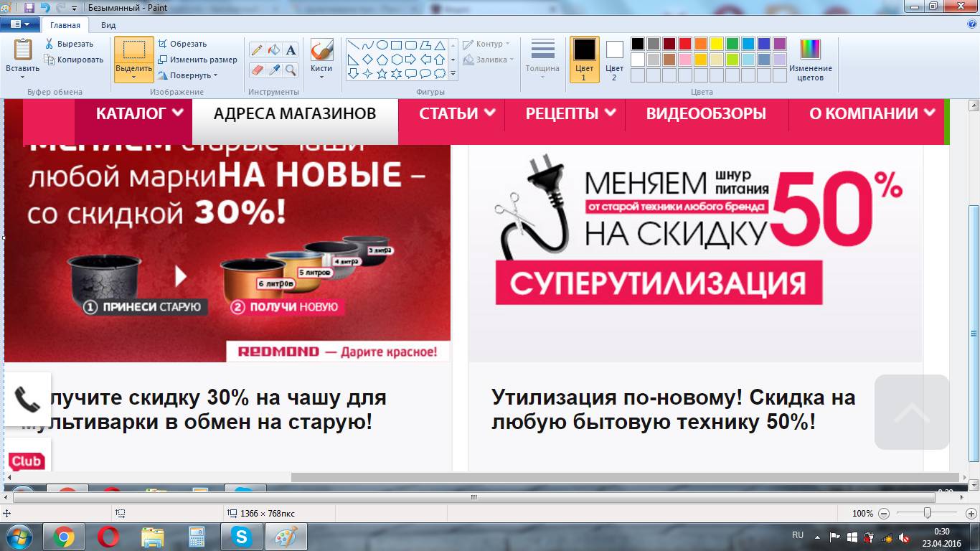
Task: Choose the Curve shape
Action: click(368, 44)
